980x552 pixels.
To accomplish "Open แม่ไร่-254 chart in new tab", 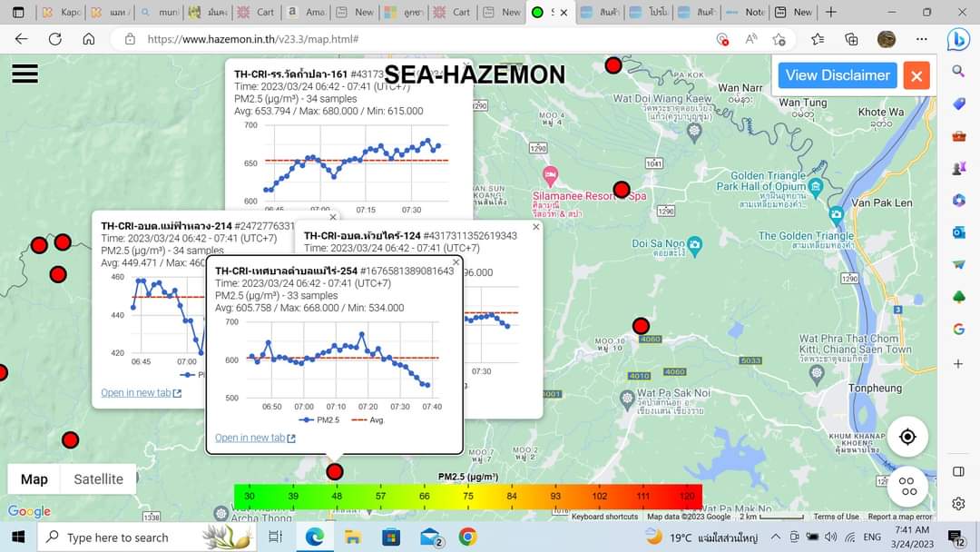I will click(255, 438).
